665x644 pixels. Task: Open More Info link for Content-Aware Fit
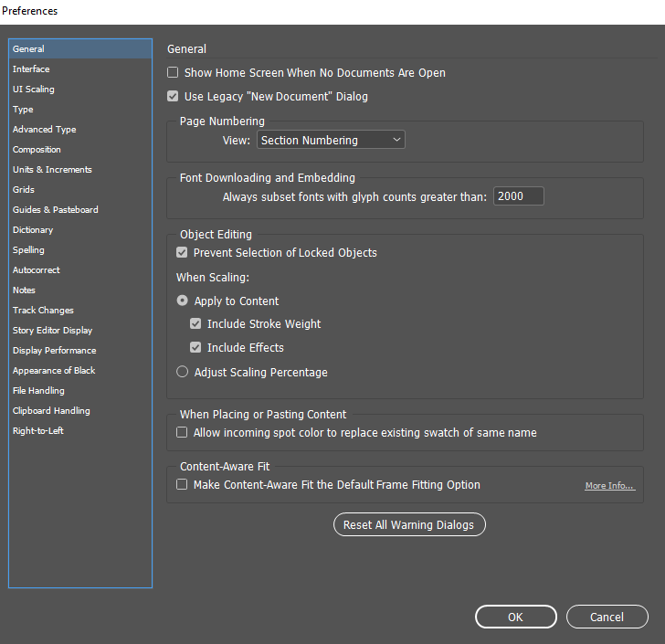point(610,486)
